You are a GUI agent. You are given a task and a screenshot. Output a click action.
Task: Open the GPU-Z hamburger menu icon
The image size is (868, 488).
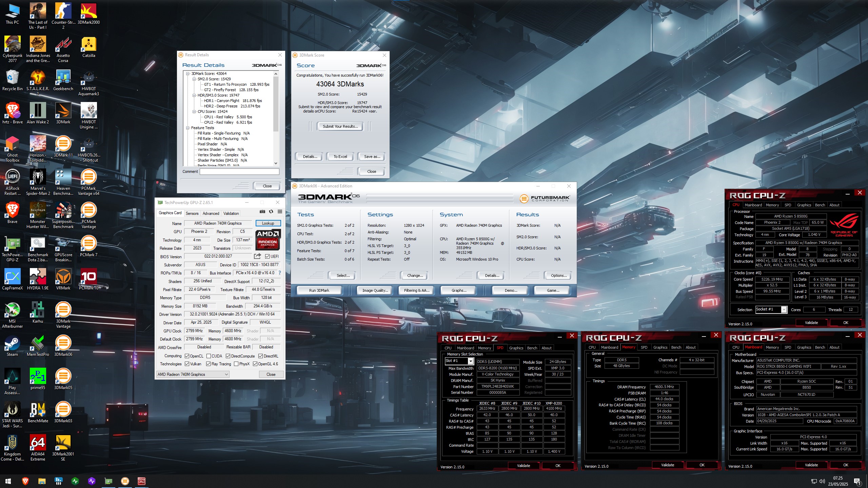tap(280, 211)
